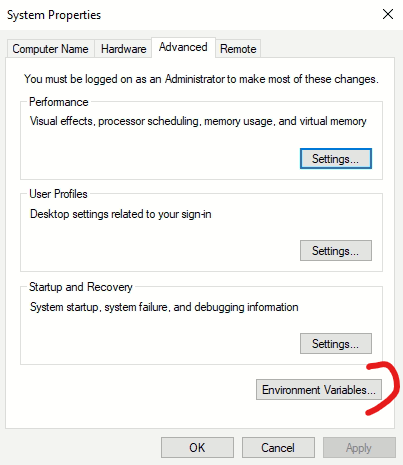Open Startup and Recovery Settings button
Viewport: 403px width, 465px height.
click(336, 344)
